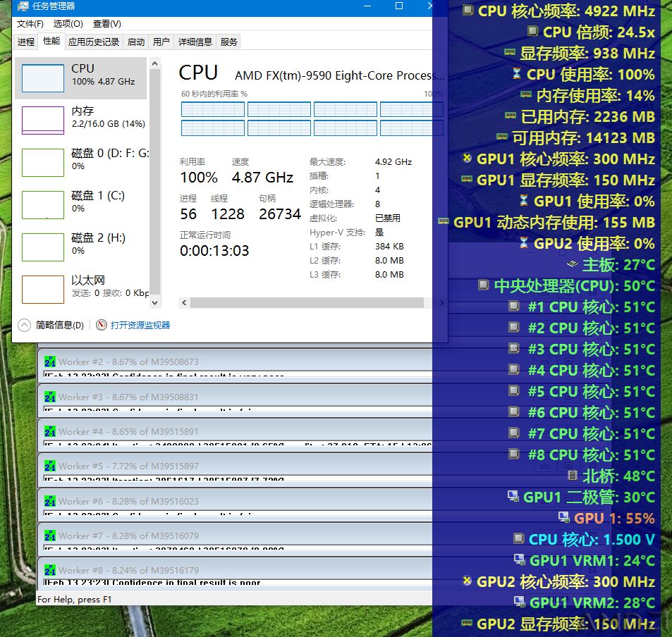This screenshot has width=672, height=637.
Task: Click the Prime95 icon of Worker #7
Action: pos(50,536)
